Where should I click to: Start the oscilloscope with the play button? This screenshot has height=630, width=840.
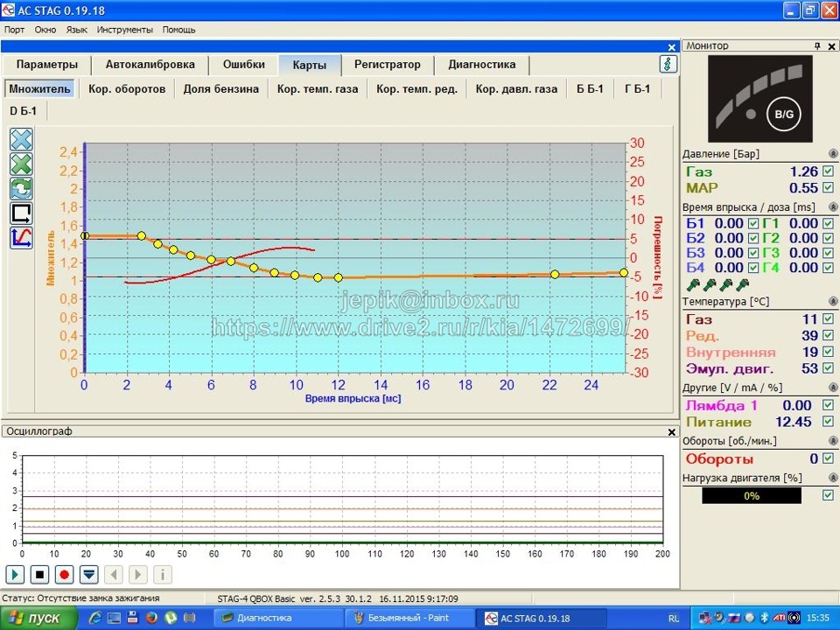(15, 575)
